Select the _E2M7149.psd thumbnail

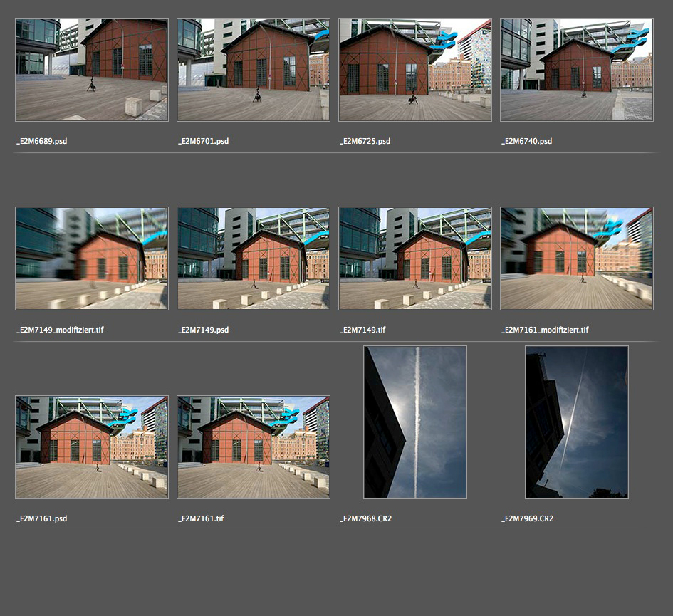[254, 259]
